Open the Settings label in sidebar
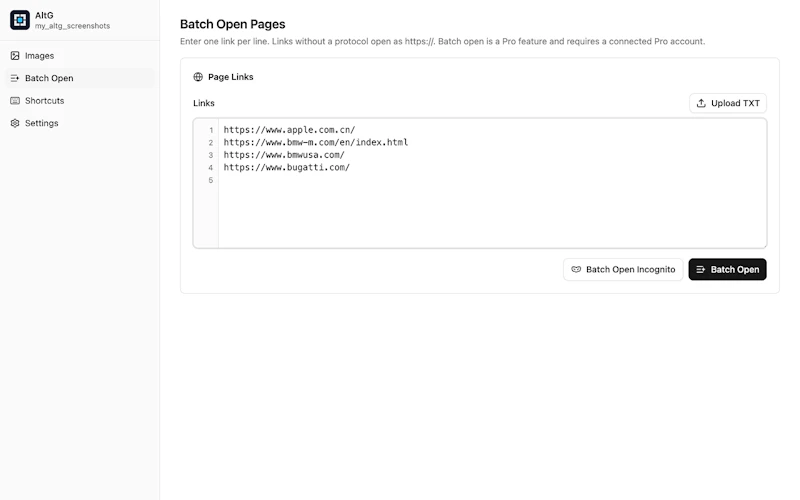Image resolution: width=800 pixels, height=500 pixels. coord(41,123)
